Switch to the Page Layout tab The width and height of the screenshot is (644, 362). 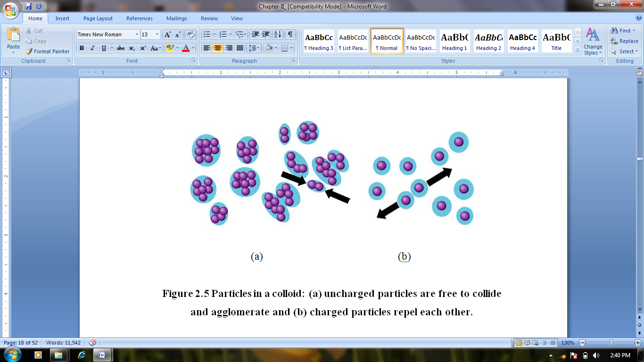[98, 18]
